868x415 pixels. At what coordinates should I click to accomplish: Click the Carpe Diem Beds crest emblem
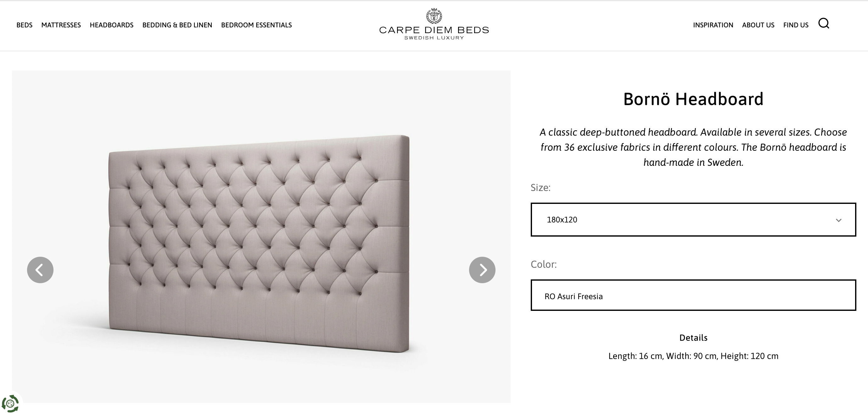click(434, 15)
